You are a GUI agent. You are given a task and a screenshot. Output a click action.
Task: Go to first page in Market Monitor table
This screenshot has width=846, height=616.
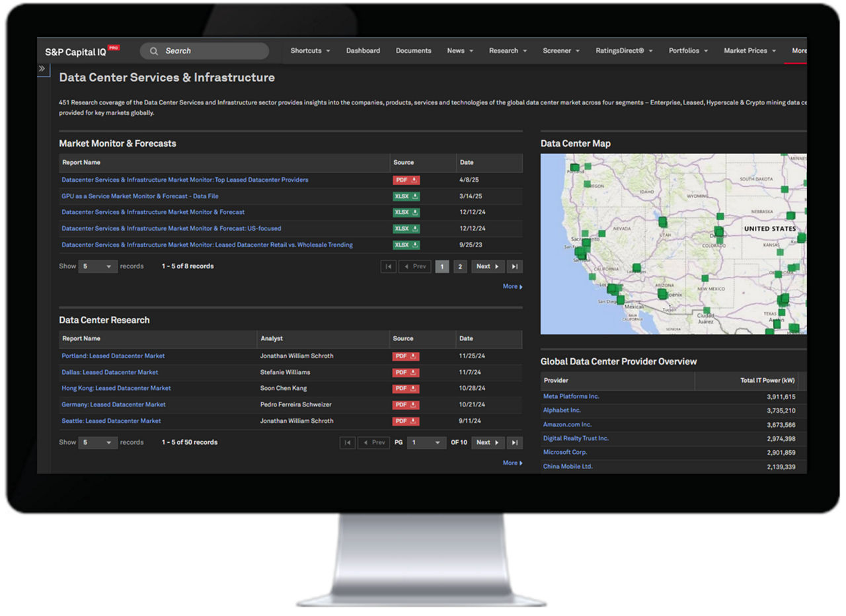(389, 266)
